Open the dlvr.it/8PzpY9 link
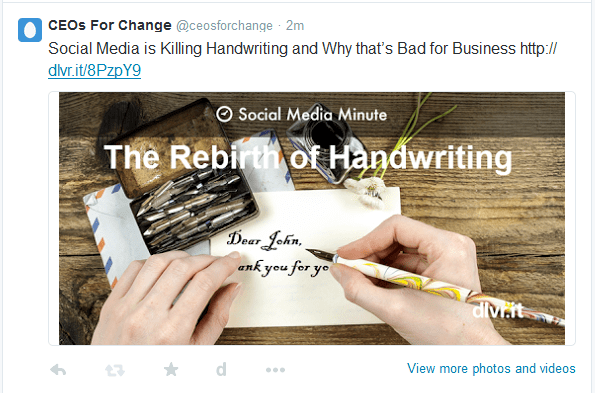 tap(94, 71)
